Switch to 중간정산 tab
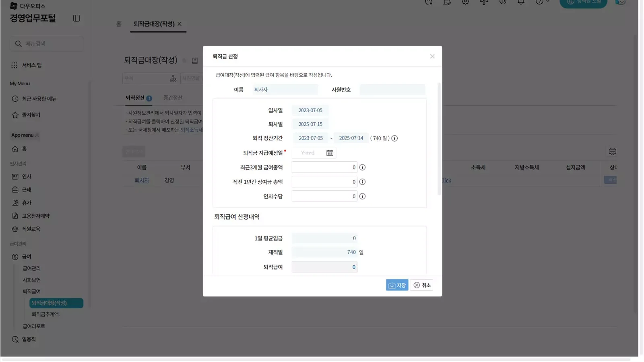The image size is (644, 362). click(x=173, y=98)
